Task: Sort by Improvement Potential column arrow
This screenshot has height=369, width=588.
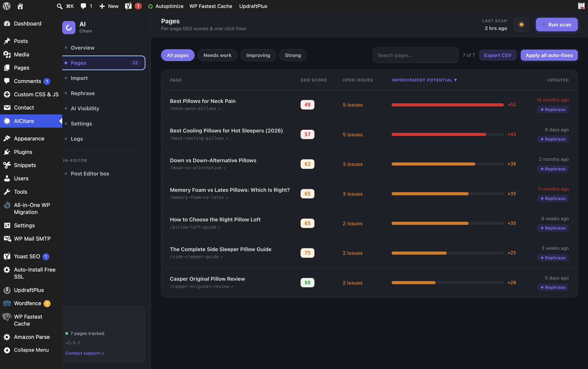Action: coord(455,80)
